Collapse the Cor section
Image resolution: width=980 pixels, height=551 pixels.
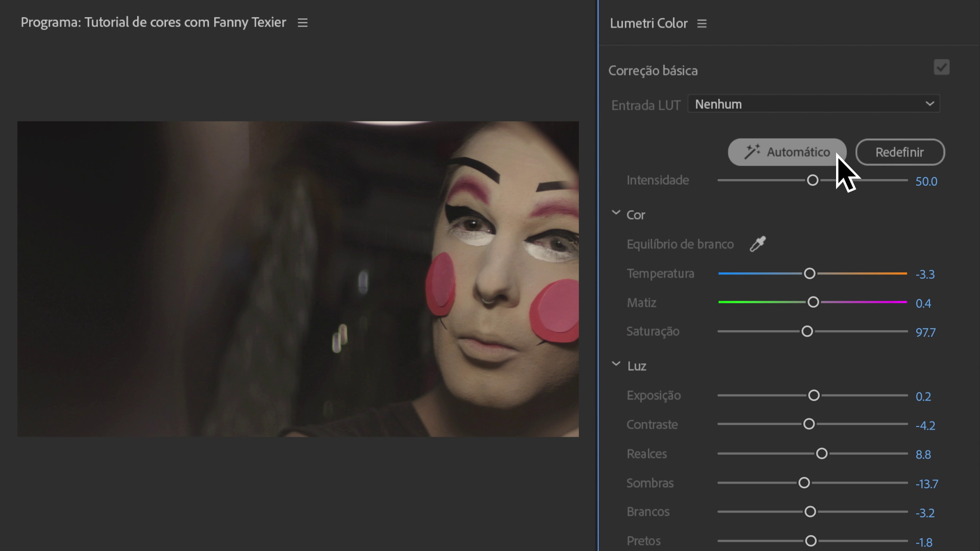[x=616, y=213]
